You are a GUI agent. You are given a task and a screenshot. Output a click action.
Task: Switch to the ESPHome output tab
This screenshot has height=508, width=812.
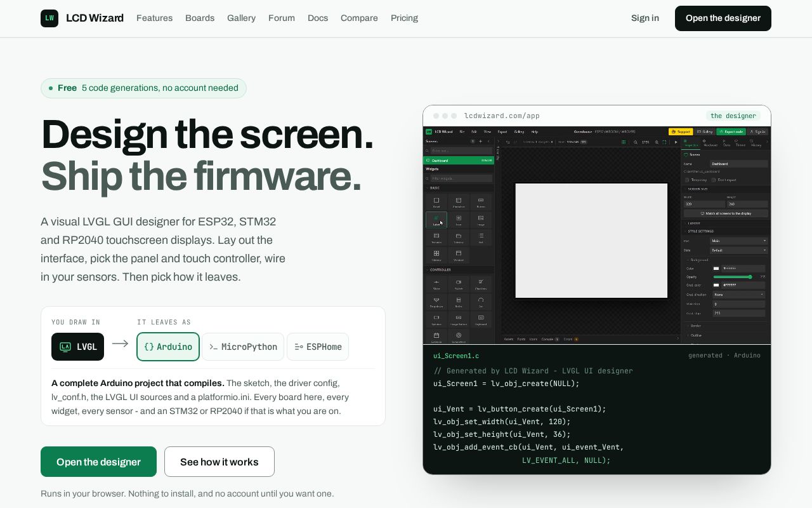[x=318, y=347]
